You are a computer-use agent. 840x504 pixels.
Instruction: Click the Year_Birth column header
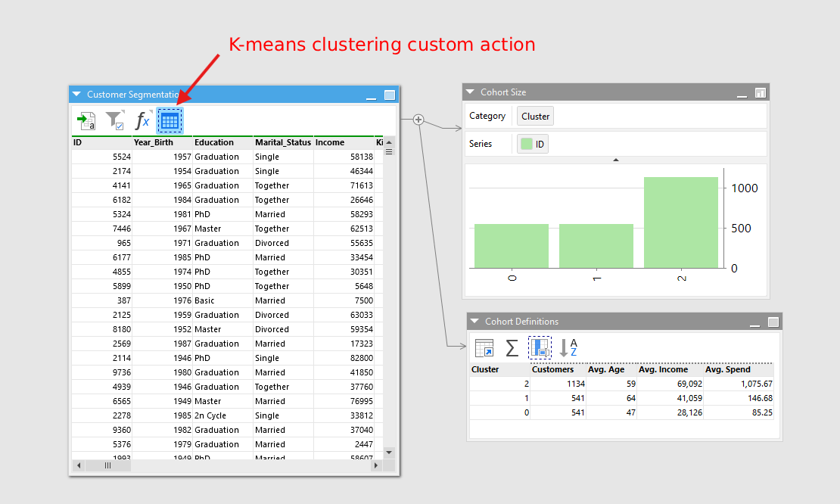(162, 142)
